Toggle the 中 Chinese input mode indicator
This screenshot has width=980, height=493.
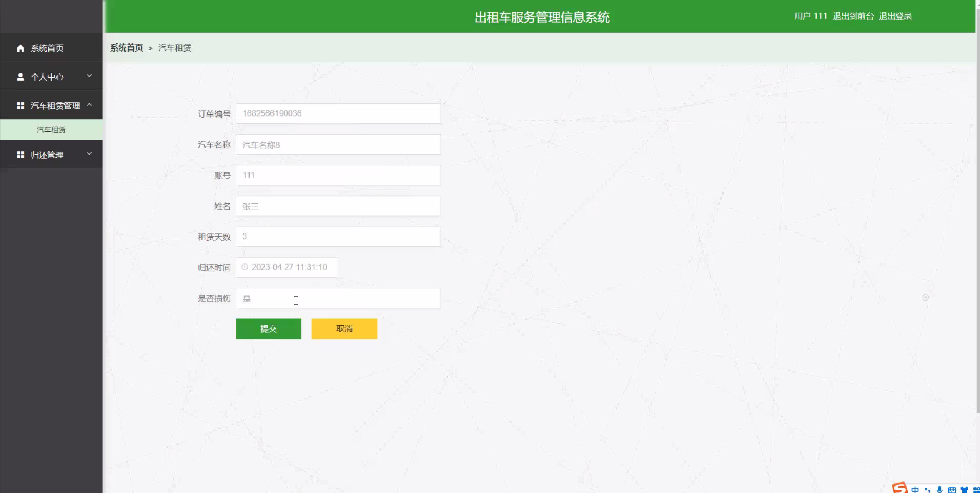[x=915, y=490]
